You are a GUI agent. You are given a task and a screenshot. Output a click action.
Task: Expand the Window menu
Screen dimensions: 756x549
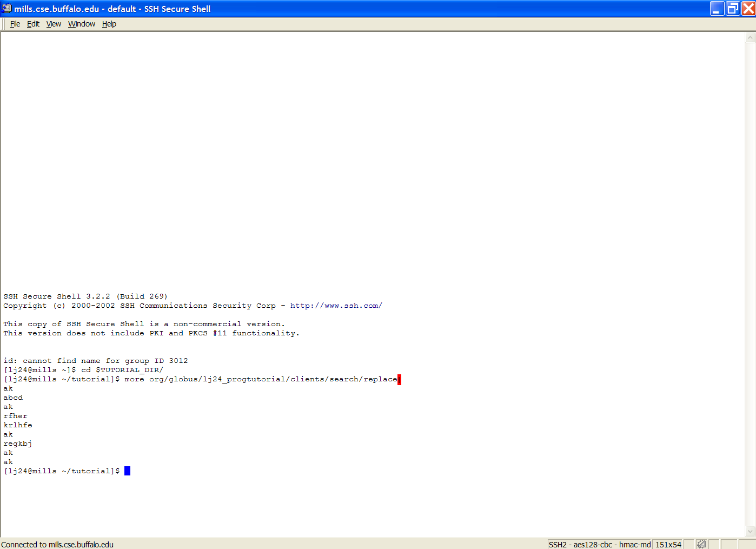pyautogui.click(x=82, y=24)
